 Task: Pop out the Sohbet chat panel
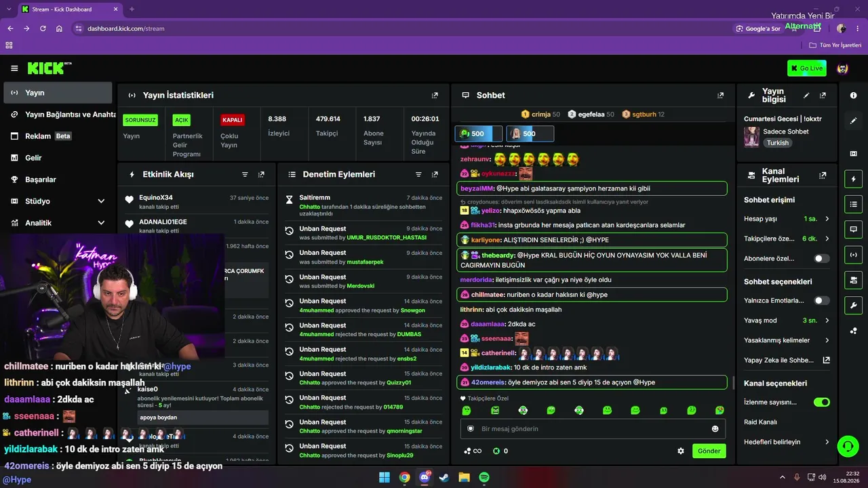point(720,96)
